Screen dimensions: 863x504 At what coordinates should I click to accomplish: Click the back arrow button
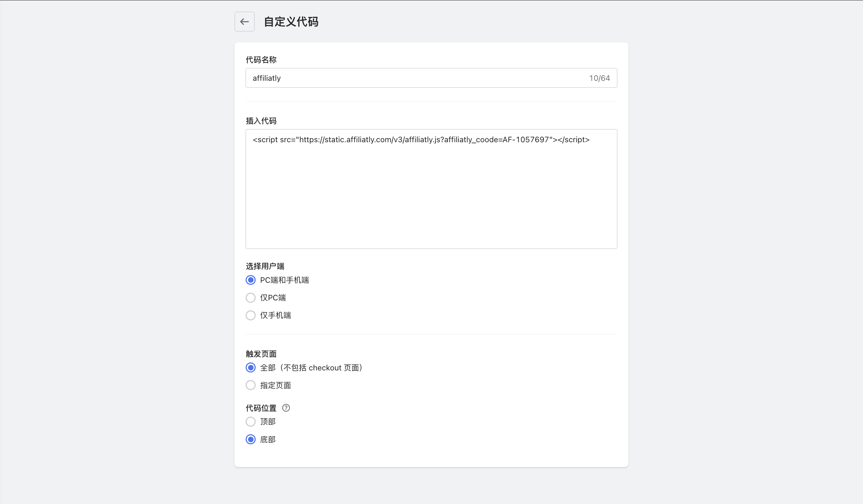point(244,22)
